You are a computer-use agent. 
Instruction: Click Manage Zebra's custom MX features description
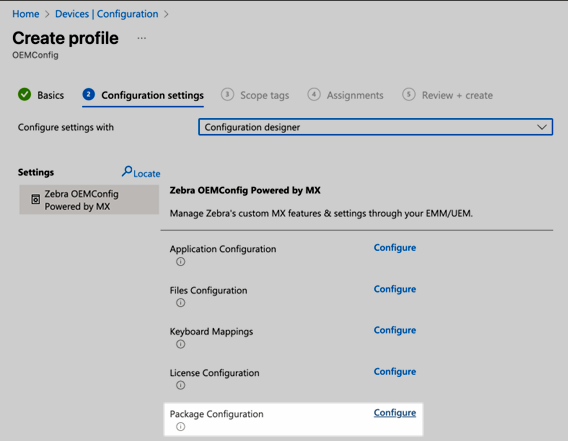(321, 213)
